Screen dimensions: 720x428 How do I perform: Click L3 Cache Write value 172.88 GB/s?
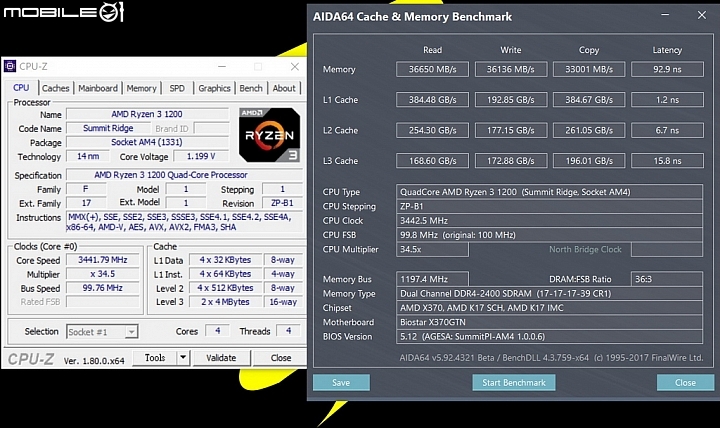(511, 161)
